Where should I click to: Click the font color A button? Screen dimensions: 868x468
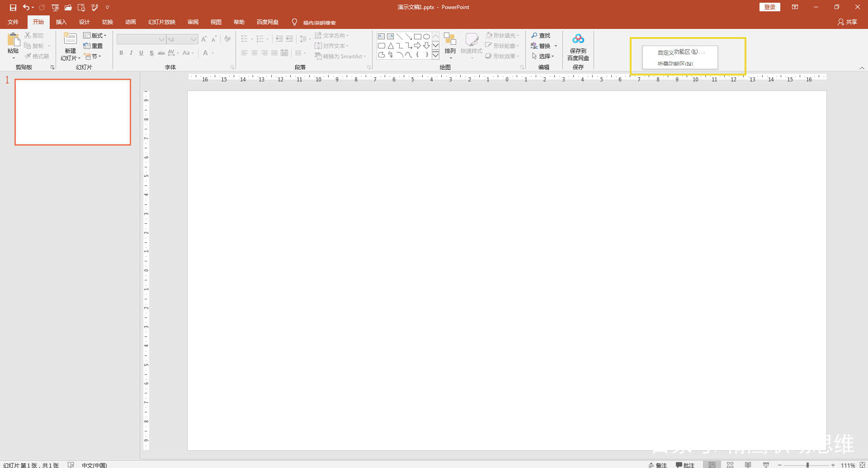(205, 53)
